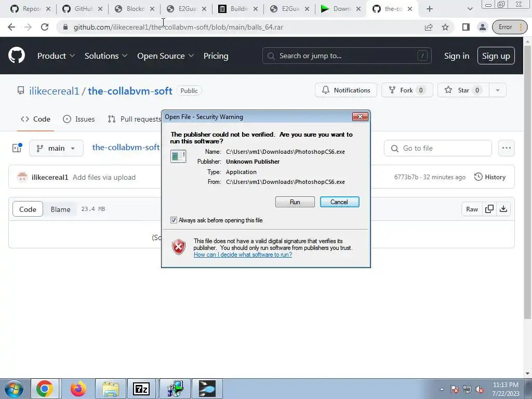Copy raw file with the copy icon
Image resolution: width=532 pixels, height=399 pixels.
point(489,209)
